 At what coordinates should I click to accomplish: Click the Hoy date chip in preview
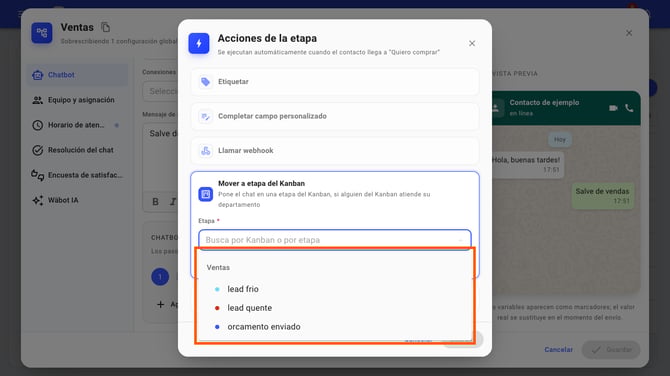click(x=560, y=140)
